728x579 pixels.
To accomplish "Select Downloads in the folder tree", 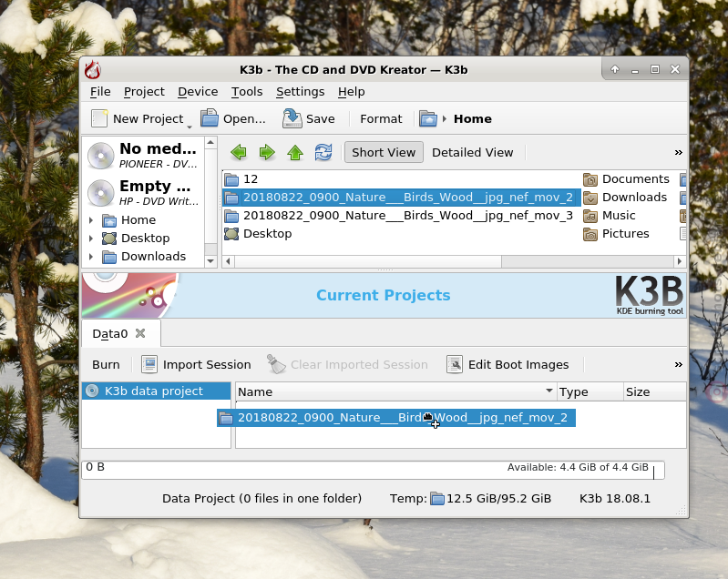I will pyautogui.click(x=153, y=256).
